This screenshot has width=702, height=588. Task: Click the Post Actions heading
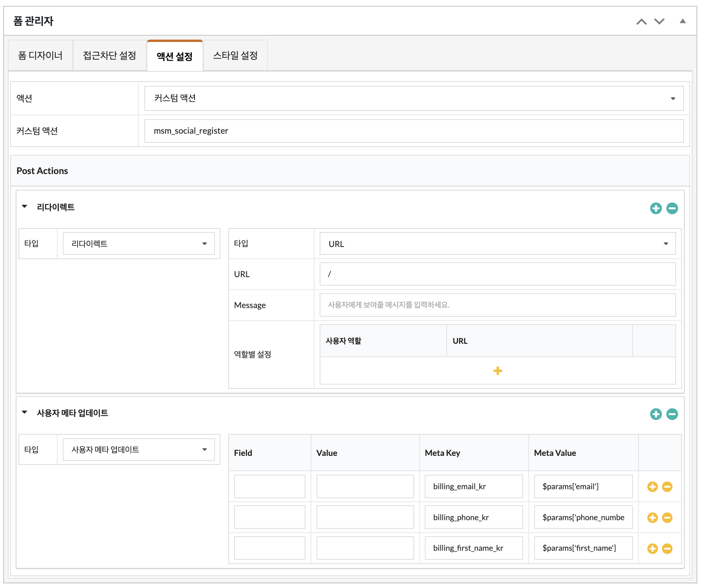pos(42,171)
